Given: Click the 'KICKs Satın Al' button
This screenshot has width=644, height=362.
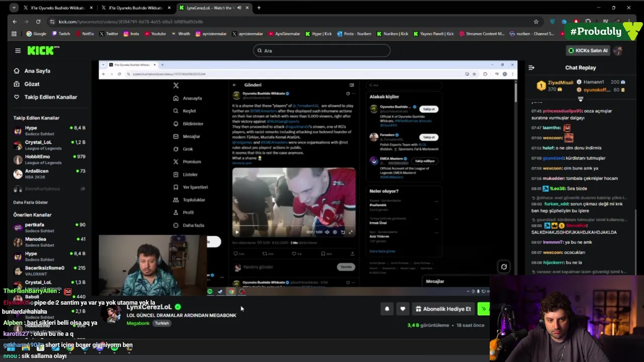Looking at the screenshot, I should [x=588, y=50].
